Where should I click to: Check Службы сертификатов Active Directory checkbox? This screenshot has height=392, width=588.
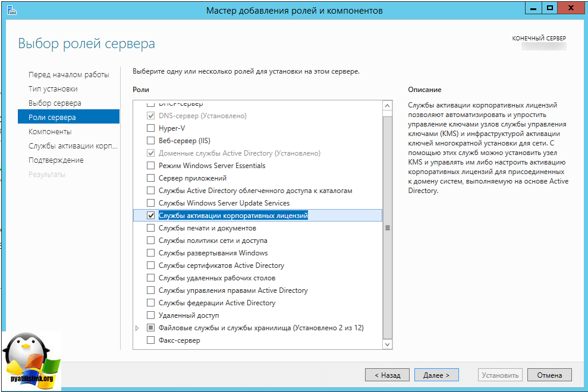pyautogui.click(x=151, y=265)
